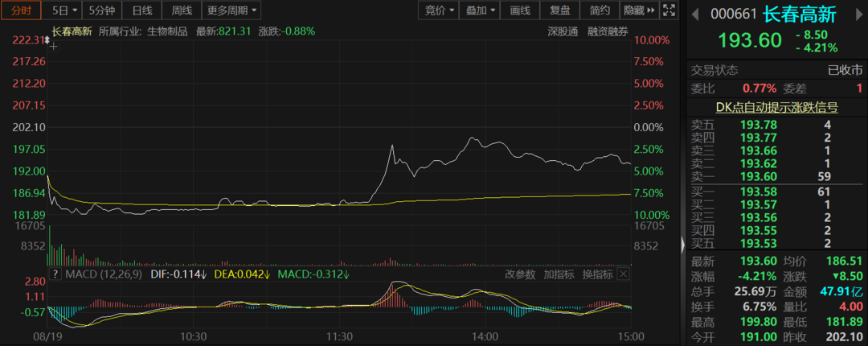The image size is (868, 346).
Task: Expand the 更多周期 dropdown
Action: tap(232, 10)
